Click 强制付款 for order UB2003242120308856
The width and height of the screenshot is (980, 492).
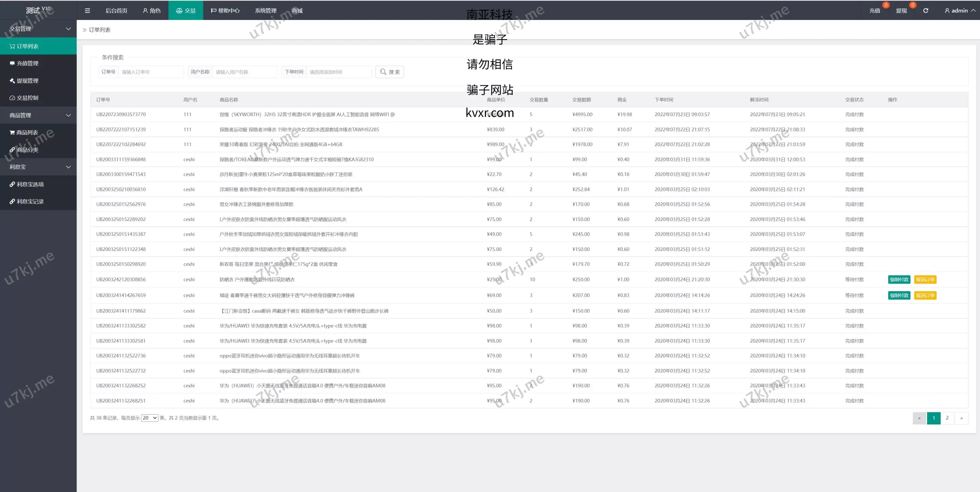pyautogui.click(x=899, y=280)
